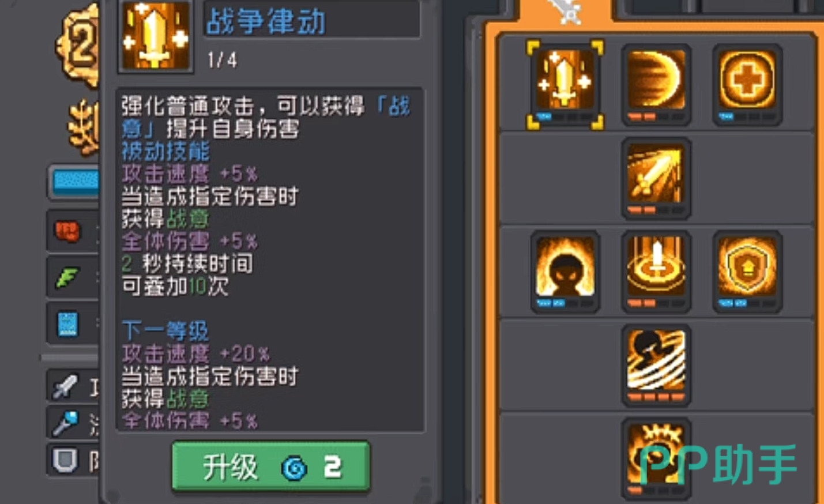This screenshot has height=504, width=824.
Task: Click the green lightning stat icon
Action: pos(68,278)
